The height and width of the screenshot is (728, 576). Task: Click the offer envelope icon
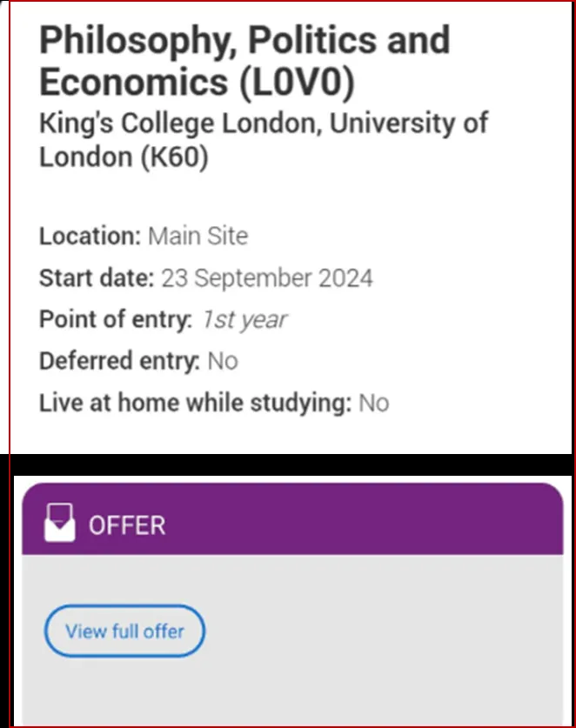60,523
